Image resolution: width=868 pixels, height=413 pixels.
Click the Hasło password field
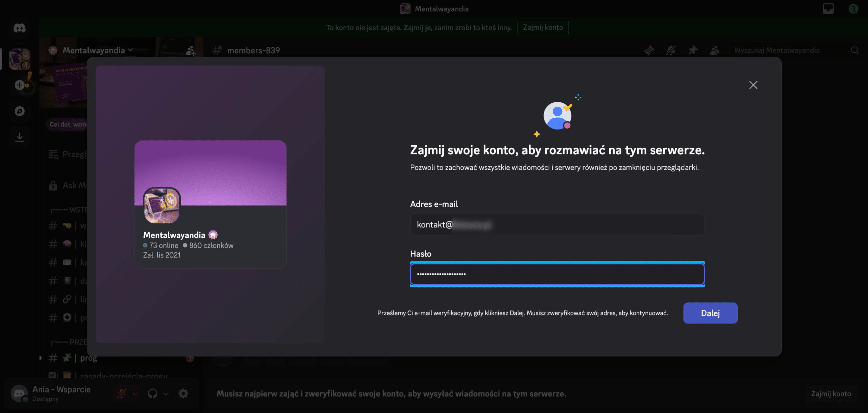(x=557, y=274)
